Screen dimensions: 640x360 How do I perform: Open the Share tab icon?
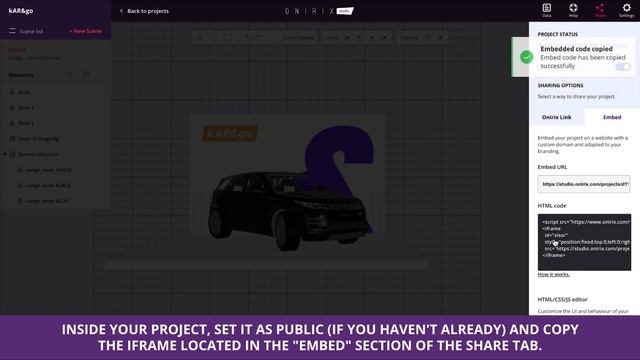tap(600, 10)
